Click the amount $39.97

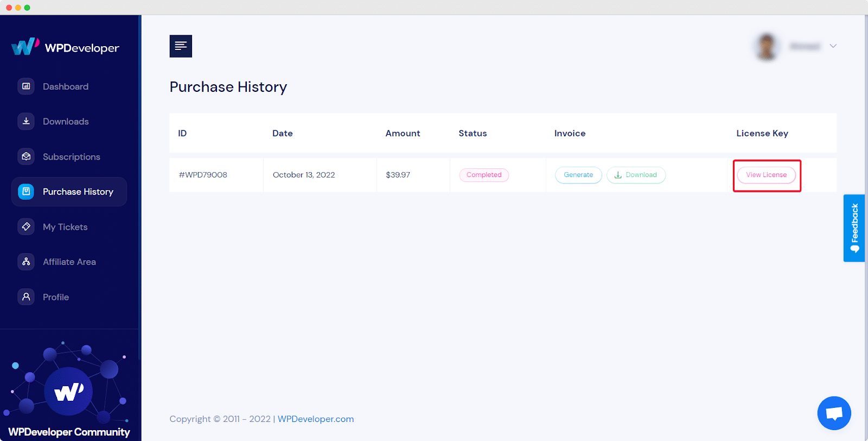click(x=398, y=175)
